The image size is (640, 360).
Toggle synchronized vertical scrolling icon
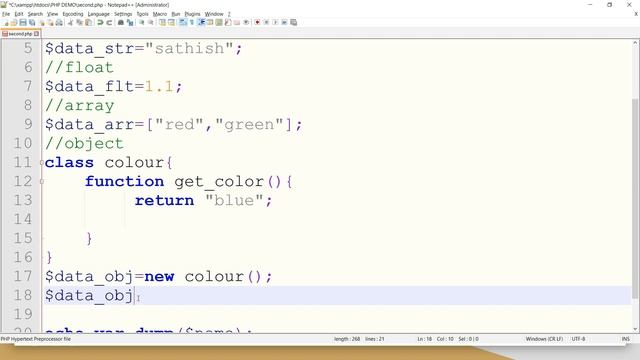162,22
